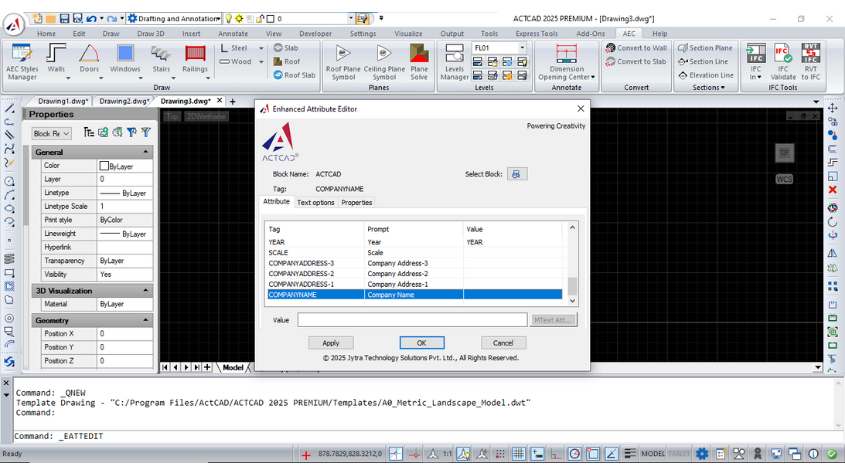This screenshot has height=475, width=845.
Task: Toggle MODEL space in status bar
Action: (x=653, y=454)
